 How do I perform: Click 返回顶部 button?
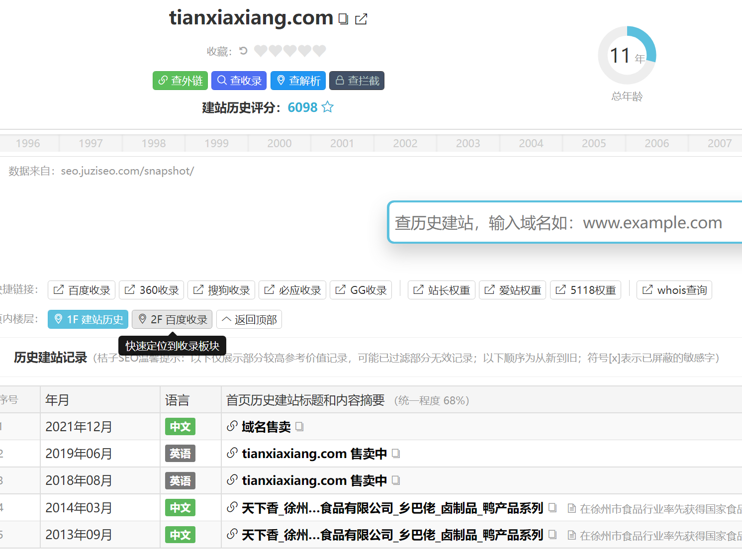[x=249, y=319]
